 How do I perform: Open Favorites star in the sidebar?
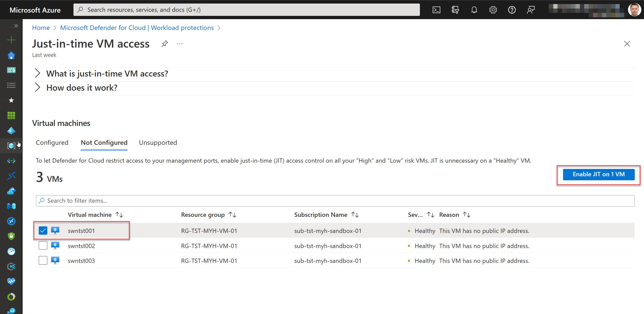tap(11, 100)
